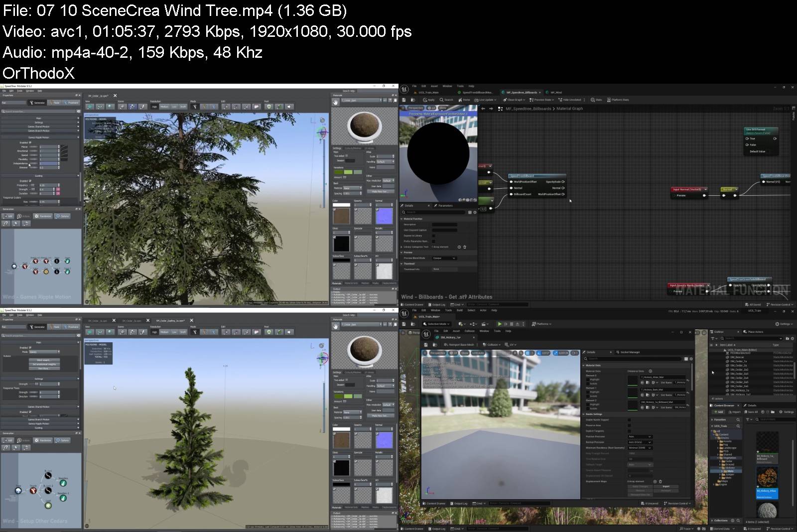Open the Selection Mode dropdown
This screenshot has height=532, width=797.
(436, 324)
